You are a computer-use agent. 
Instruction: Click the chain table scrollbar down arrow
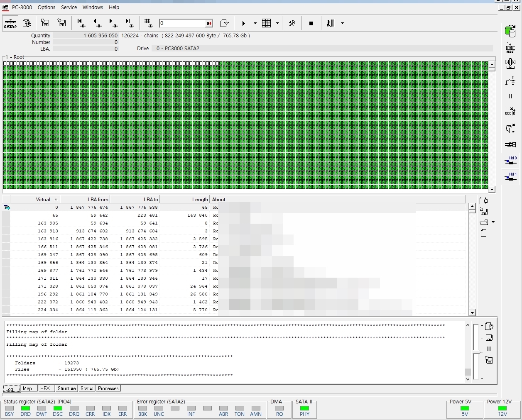coord(472,313)
